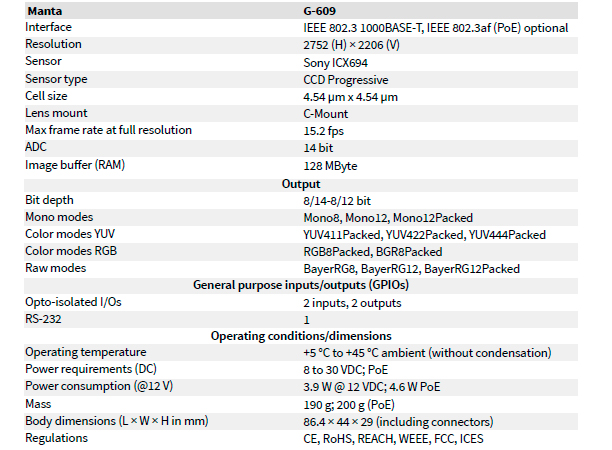Viewport: 612px width, 450px height.
Task: Select the Regulations value CE, RoHS, REACH
Action: coord(393,439)
